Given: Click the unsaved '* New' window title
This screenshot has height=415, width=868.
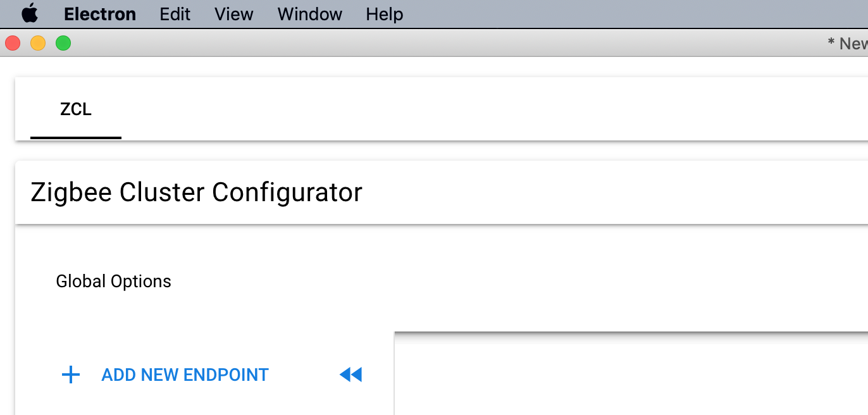Looking at the screenshot, I should [x=848, y=43].
